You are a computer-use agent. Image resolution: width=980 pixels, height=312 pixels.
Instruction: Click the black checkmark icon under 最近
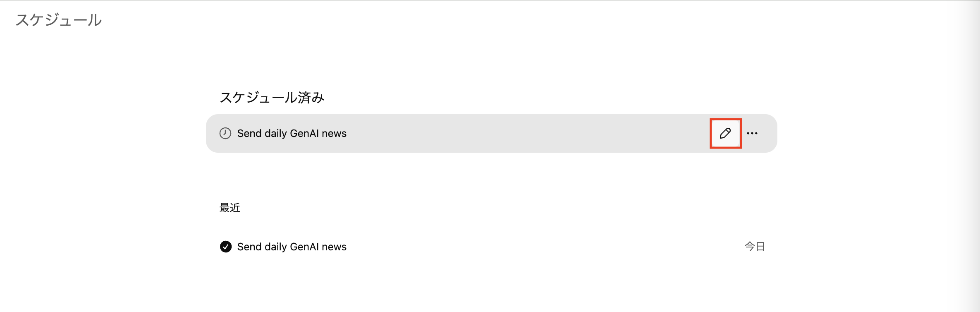click(226, 247)
